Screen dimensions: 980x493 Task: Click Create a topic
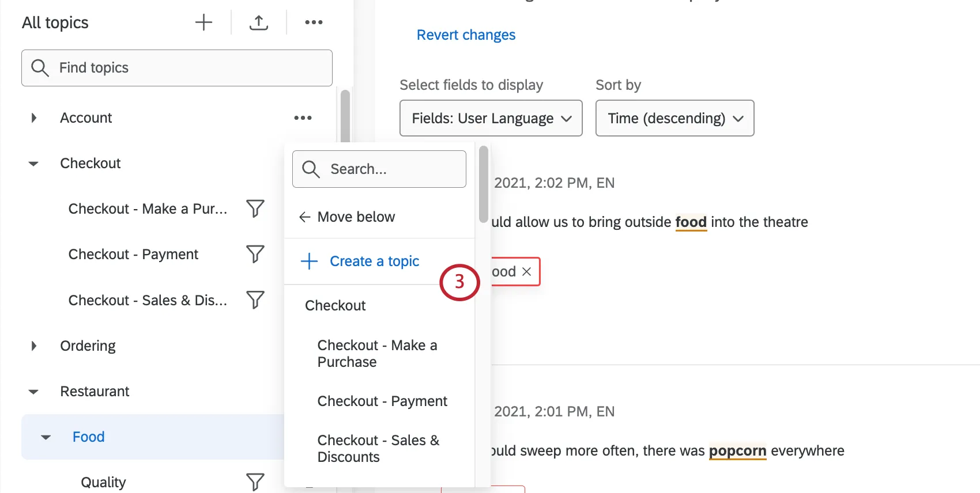click(374, 261)
